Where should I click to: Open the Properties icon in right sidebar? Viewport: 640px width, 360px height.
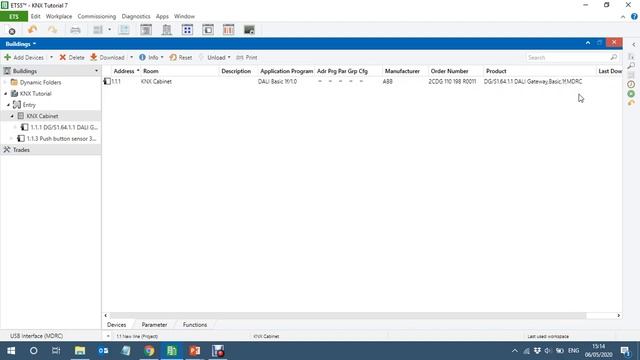pos(631,56)
